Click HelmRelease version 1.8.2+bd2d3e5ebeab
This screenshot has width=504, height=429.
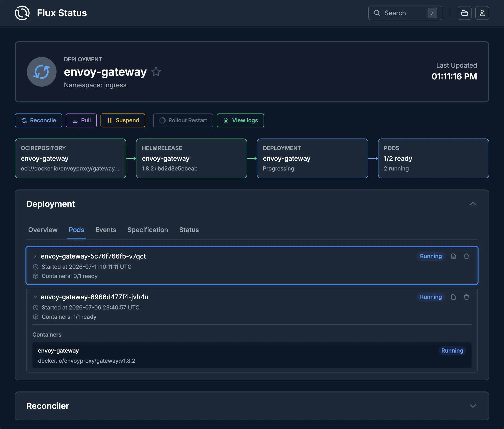170,169
